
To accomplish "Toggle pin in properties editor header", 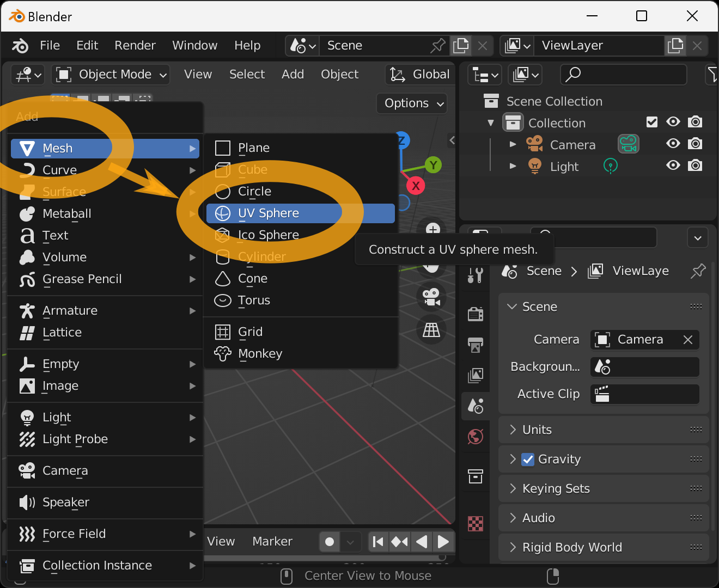I will pos(698,271).
